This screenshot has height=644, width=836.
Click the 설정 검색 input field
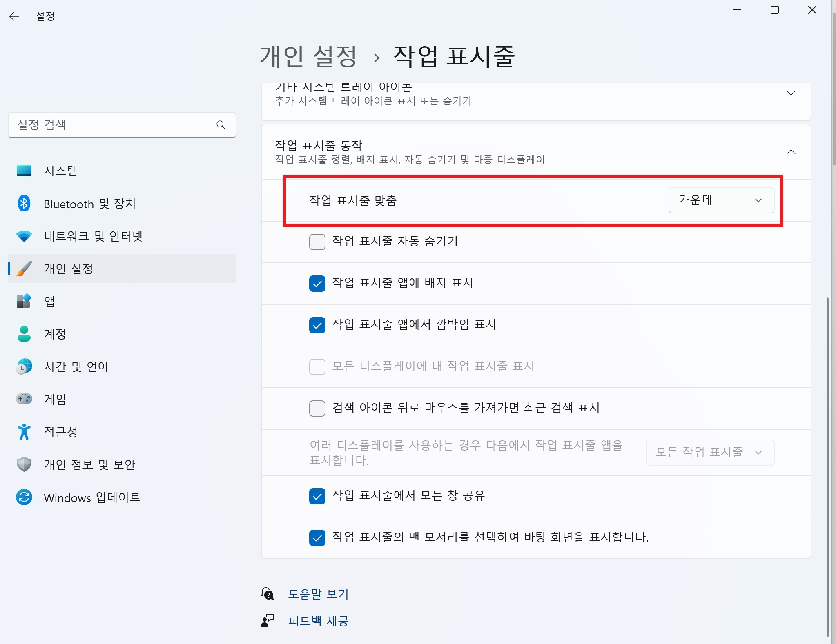pos(122,125)
